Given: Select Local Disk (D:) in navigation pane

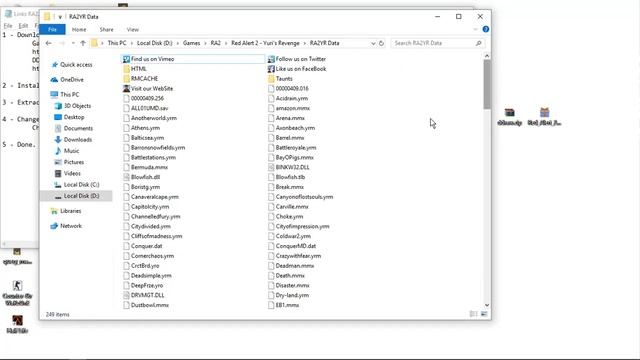Looking at the screenshot, I should click(76, 196).
